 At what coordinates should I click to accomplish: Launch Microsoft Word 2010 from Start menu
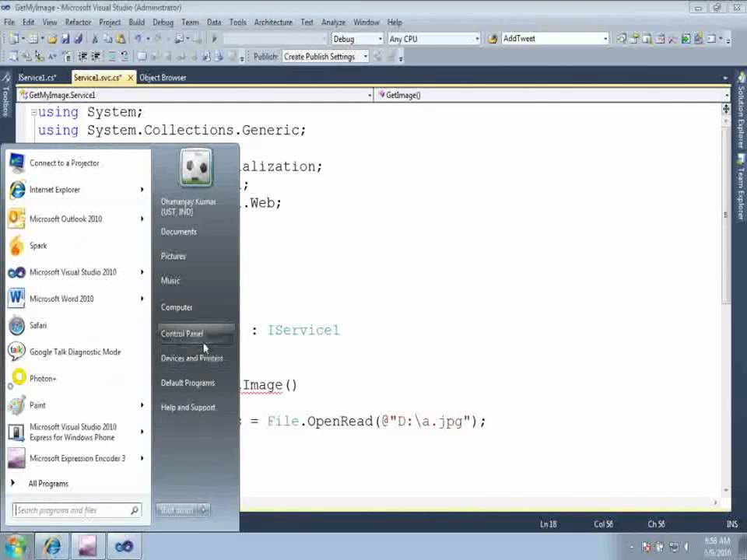(x=61, y=299)
